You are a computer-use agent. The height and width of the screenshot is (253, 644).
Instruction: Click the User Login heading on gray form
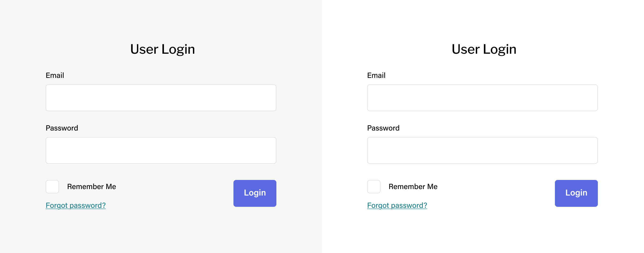point(163,49)
